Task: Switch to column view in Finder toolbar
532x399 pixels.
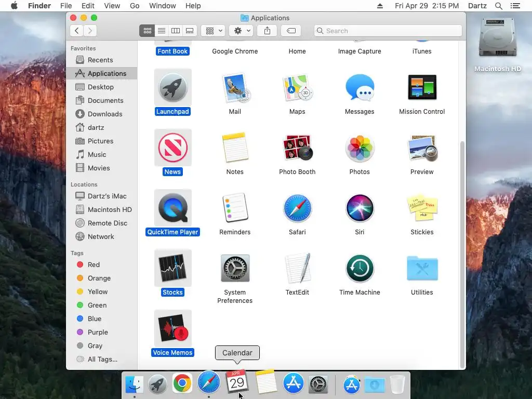Action: [x=176, y=31]
